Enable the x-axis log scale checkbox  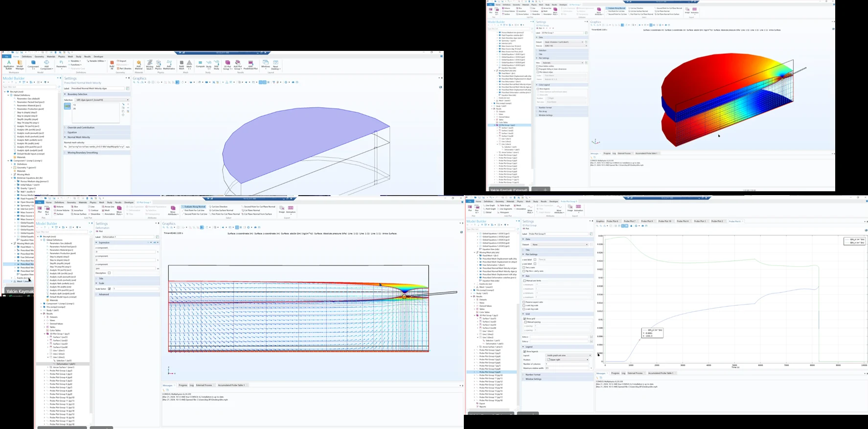(x=524, y=305)
